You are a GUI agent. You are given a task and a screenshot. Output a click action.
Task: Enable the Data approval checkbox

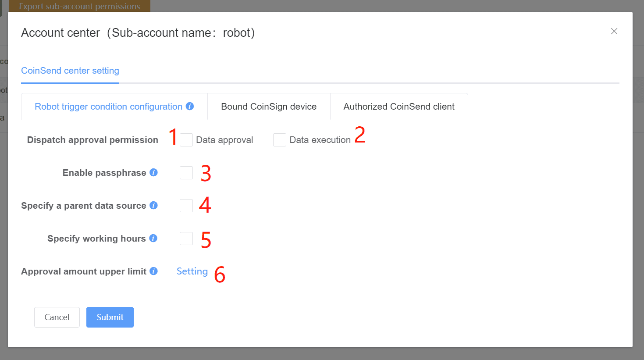coord(186,139)
